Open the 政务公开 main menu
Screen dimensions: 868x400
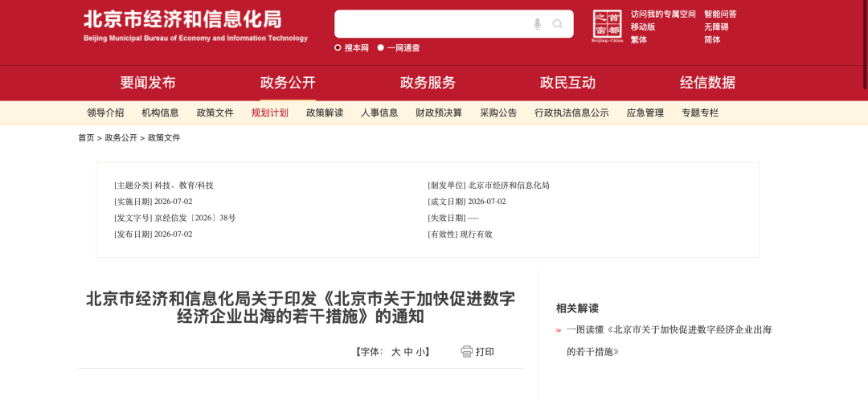point(288,83)
